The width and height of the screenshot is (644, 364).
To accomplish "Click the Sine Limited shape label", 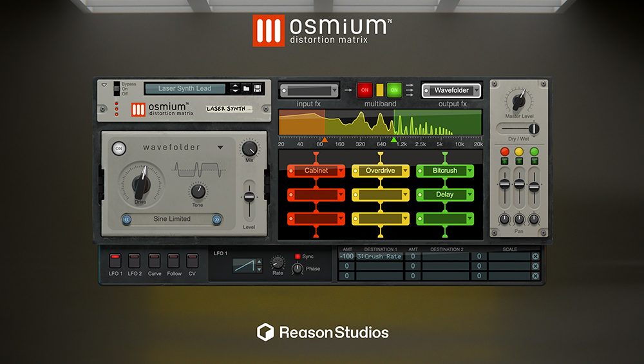I will (x=172, y=219).
